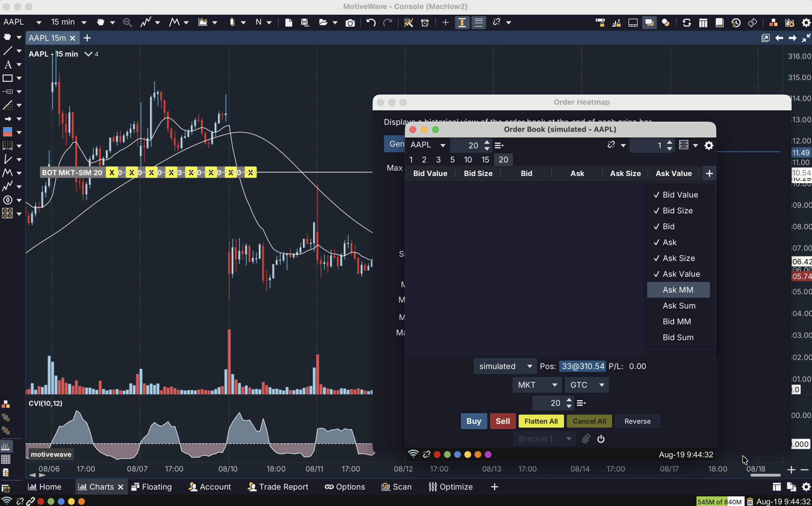Click the order quantity field showing 20

coord(549,403)
